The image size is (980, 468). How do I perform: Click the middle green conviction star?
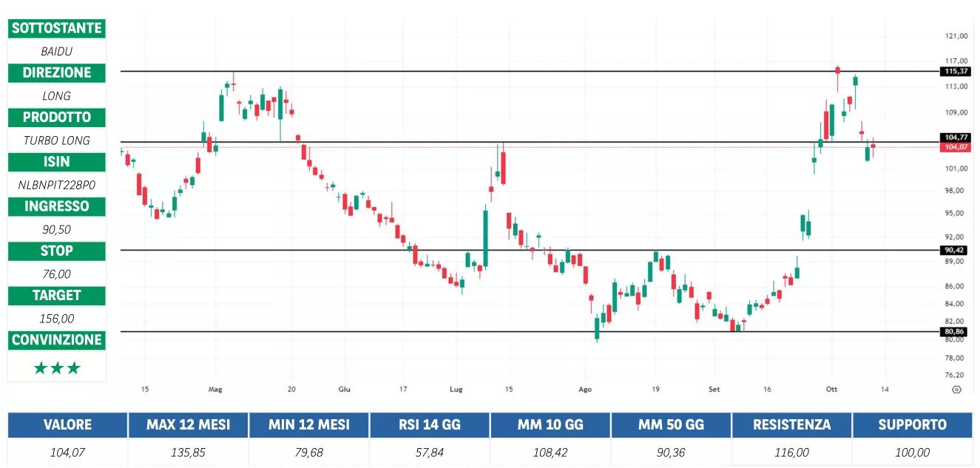(x=57, y=368)
